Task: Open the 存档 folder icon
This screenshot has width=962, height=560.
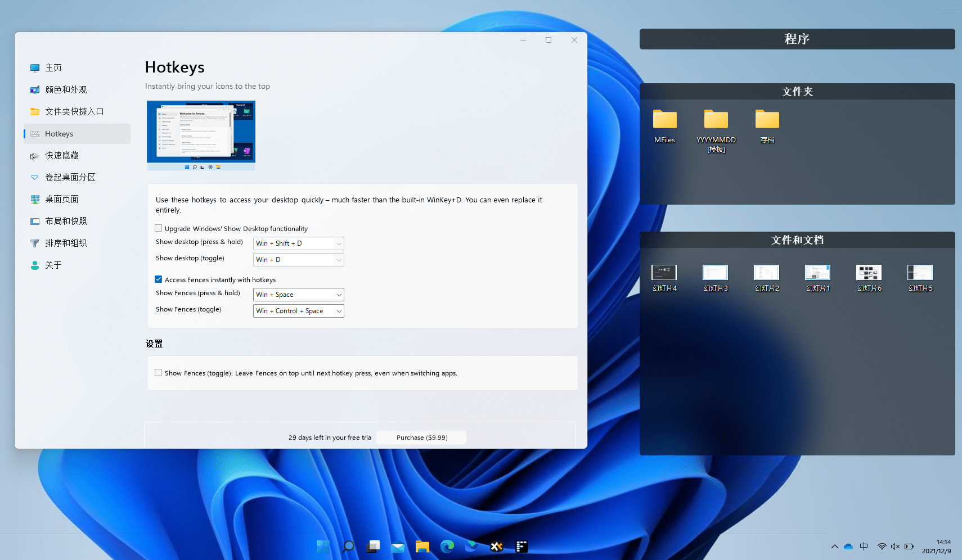Action: tap(767, 120)
